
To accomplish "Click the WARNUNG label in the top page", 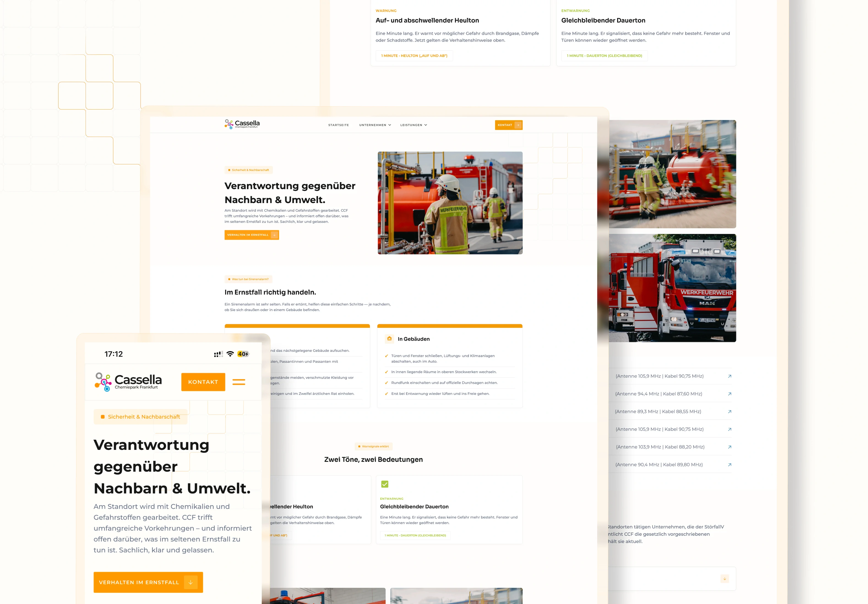I will tap(386, 10).
